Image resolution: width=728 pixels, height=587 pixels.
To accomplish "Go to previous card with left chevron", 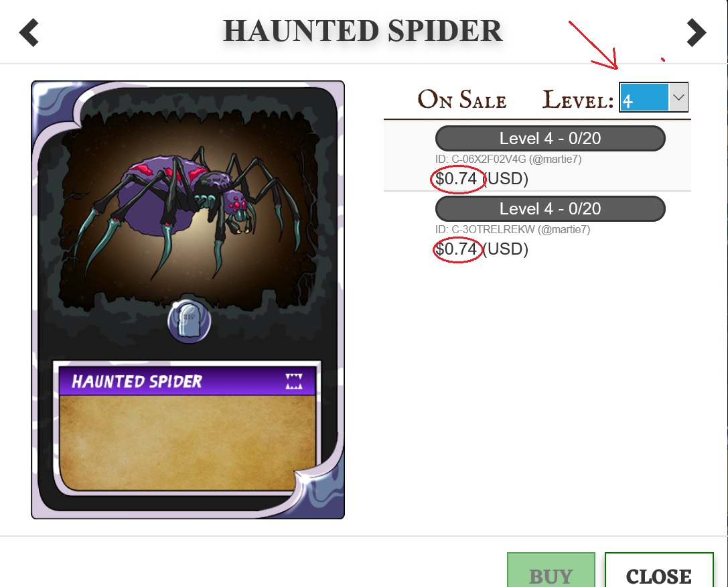I will [29, 33].
